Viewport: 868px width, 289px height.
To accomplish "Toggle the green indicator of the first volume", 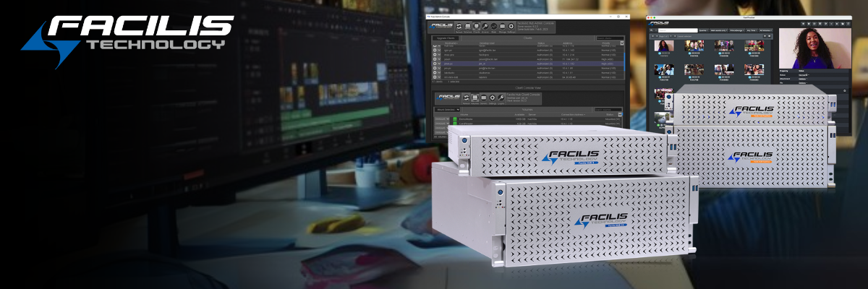I will [x=454, y=118].
